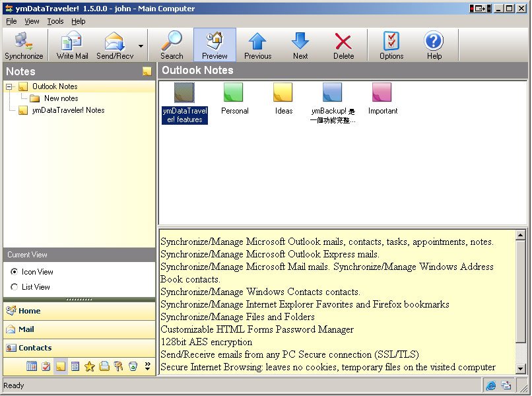This screenshot has width=532, height=396.
Task: Click the 'Customizable HTML Forms Password Manager' line
Action: 257,329
